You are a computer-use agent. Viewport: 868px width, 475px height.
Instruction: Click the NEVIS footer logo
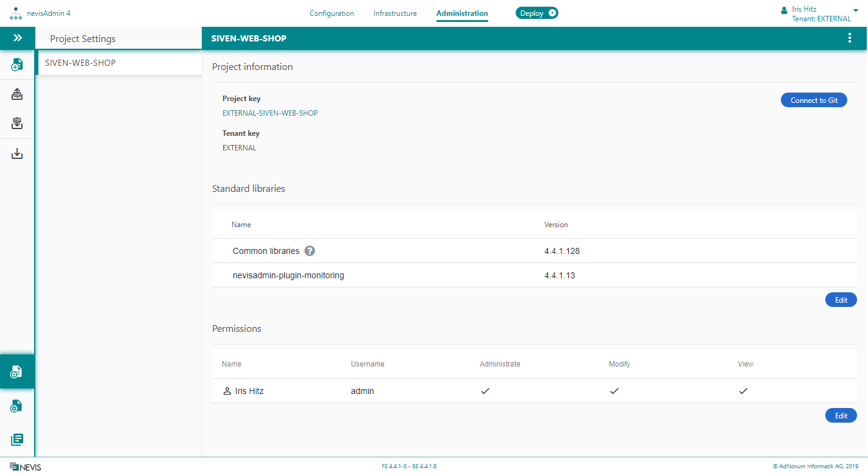26,467
